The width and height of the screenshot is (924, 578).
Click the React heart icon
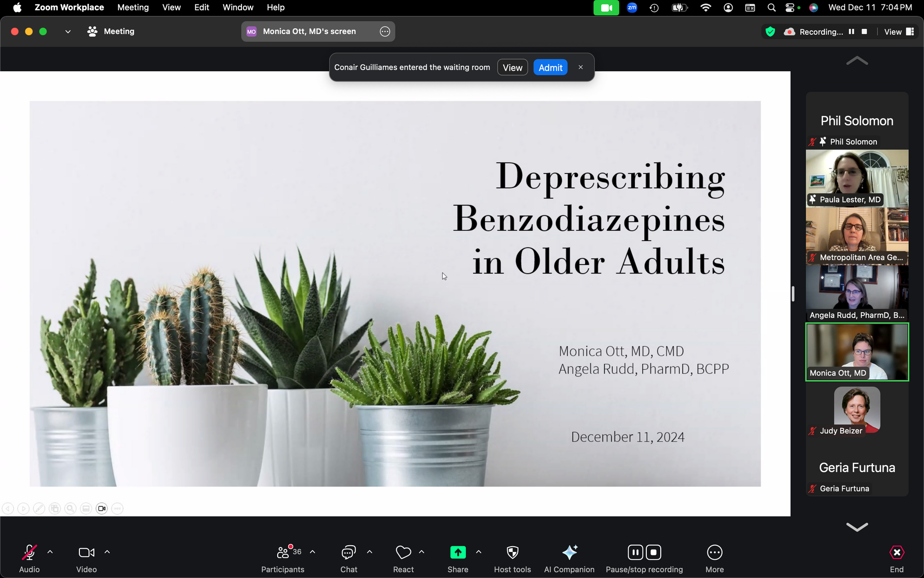coord(403,552)
